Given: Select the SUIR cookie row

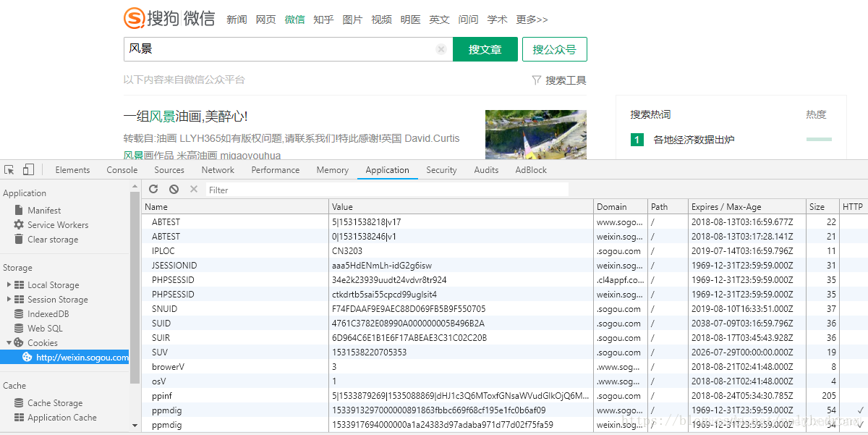Looking at the screenshot, I should point(505,338).
